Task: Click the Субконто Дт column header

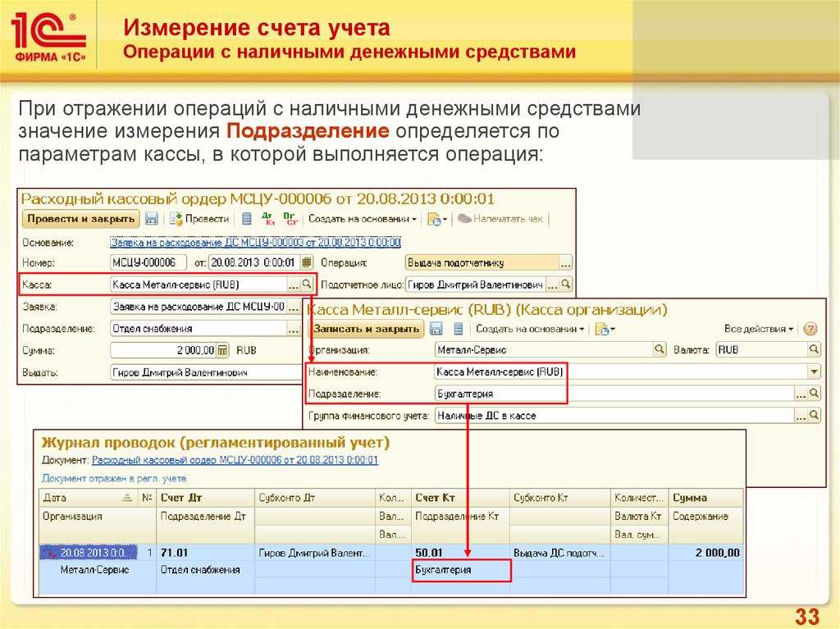Action: point(315,498)
